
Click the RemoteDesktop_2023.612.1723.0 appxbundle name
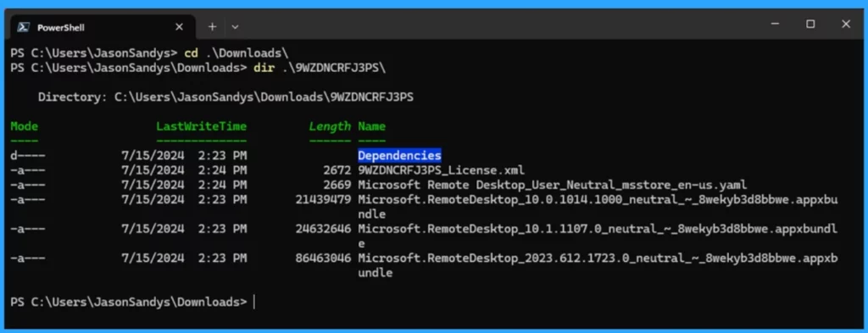[598, 265]
